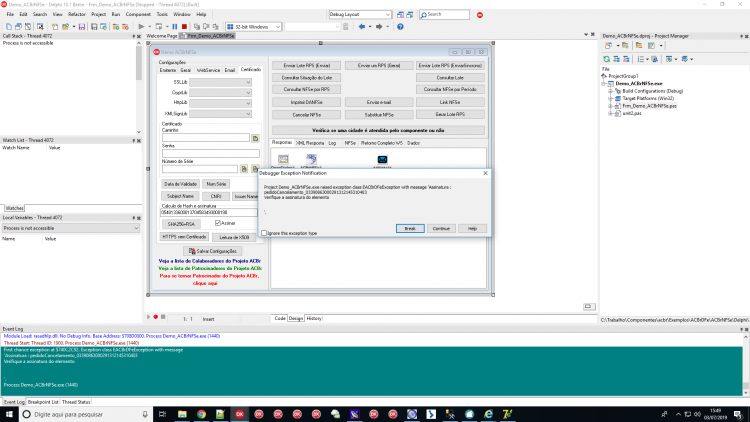Image resolution: width=750 pixels, height=422 pixels.
Task: Toggle the Assinar checkbox
Action: (x=218, y=223)
